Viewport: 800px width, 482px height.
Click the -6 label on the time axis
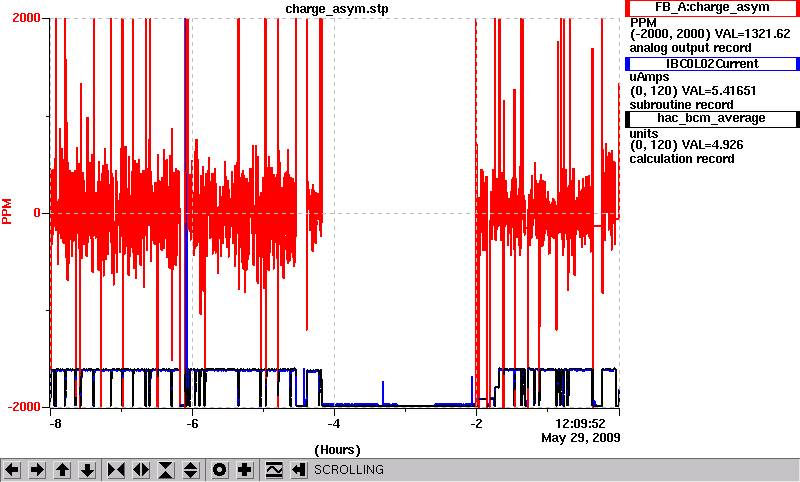click(192, 424)
